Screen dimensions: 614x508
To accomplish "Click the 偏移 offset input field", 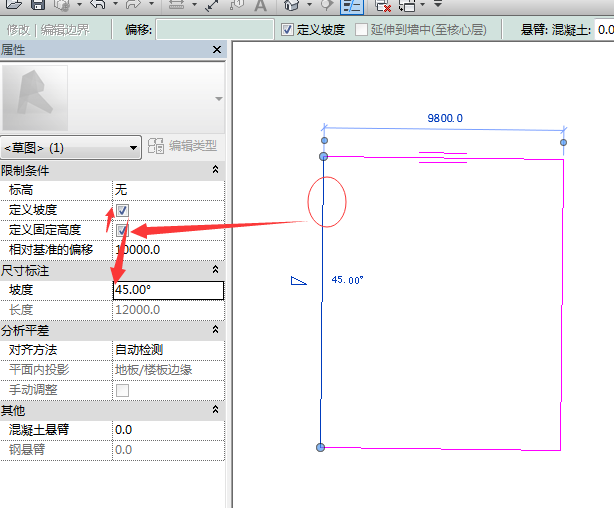I will click(214, 30).
